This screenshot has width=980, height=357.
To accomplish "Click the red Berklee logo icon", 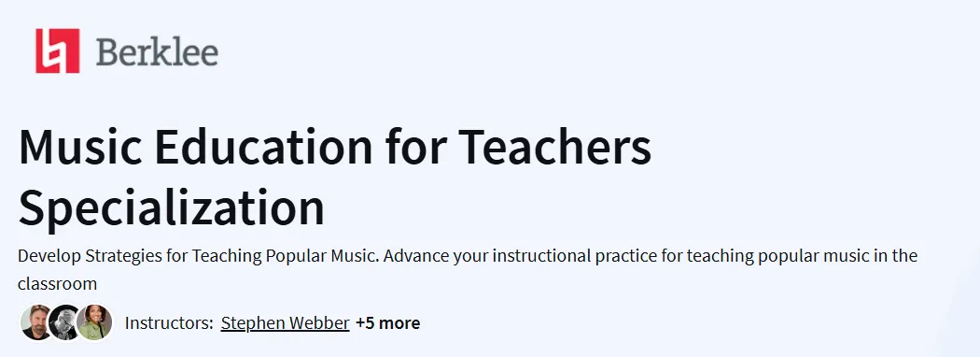I will [58, 50].
